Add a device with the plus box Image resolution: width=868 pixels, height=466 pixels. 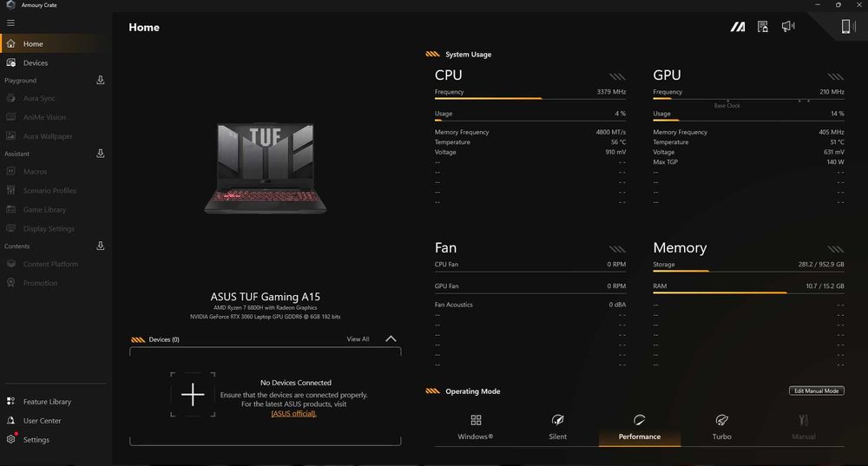click(193, 395)
